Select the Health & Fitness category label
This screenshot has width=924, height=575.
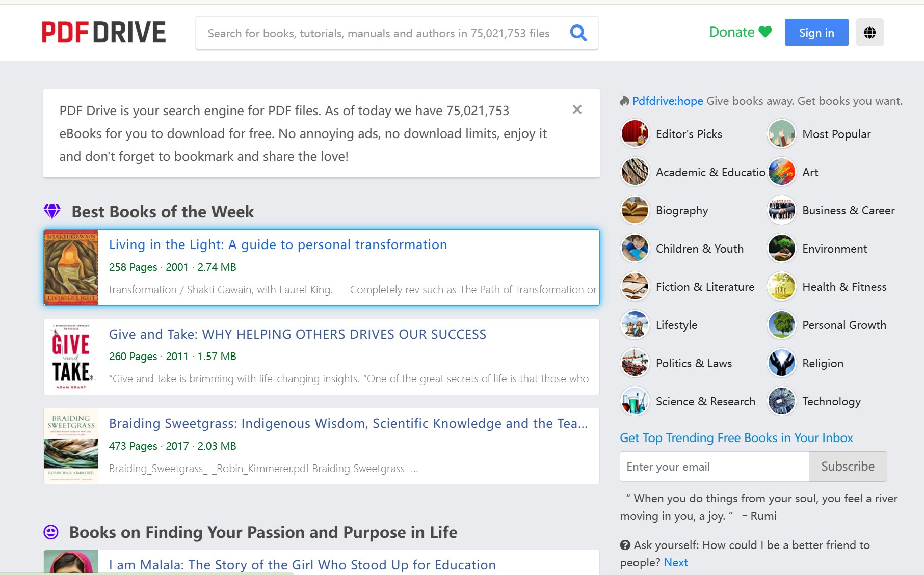tap(844, 287)
